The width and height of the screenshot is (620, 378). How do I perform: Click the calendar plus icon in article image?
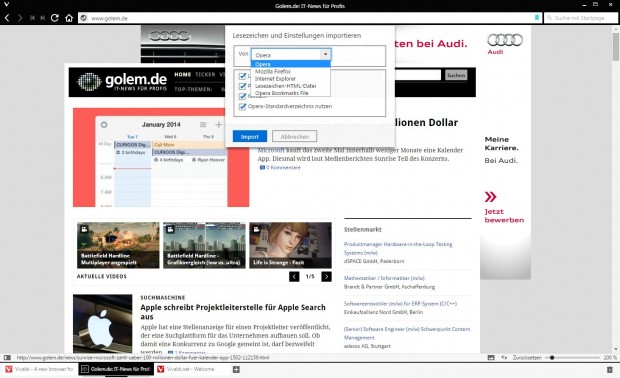[x=218, y=125]
